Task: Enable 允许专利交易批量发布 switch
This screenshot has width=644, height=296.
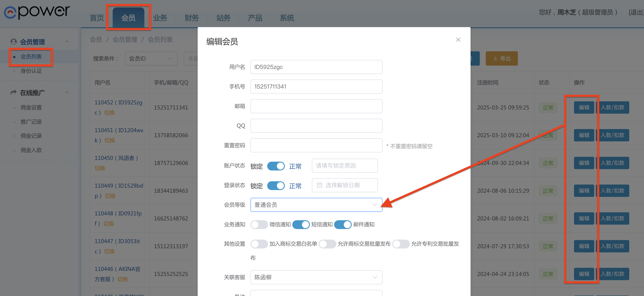Action: [401, 244]
